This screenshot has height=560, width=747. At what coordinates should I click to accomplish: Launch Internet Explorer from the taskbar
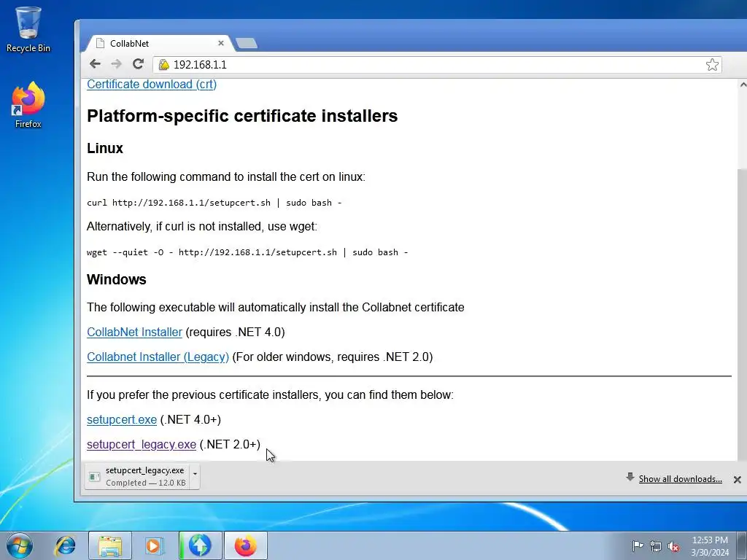65,545
